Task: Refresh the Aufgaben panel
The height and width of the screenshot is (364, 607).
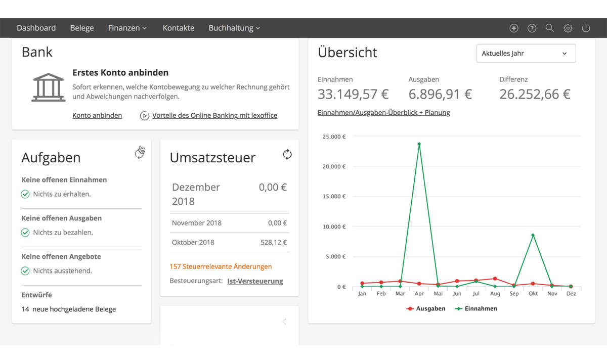Action: tap(139, 154)
